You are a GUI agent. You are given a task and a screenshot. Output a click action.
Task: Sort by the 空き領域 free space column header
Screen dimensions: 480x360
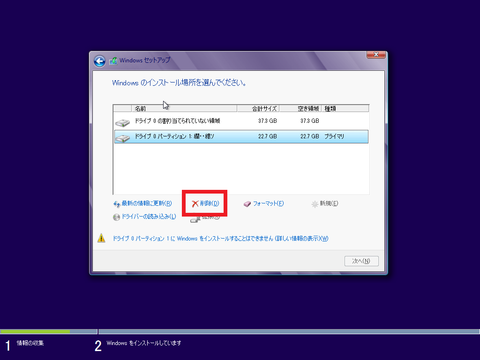(301, 108)
